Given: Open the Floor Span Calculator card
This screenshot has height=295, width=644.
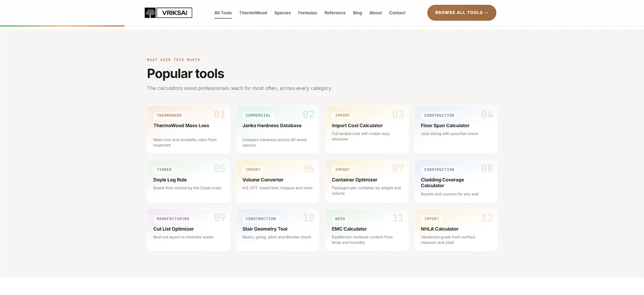Looking at the screenshot, I should click(x=456, y=129).
